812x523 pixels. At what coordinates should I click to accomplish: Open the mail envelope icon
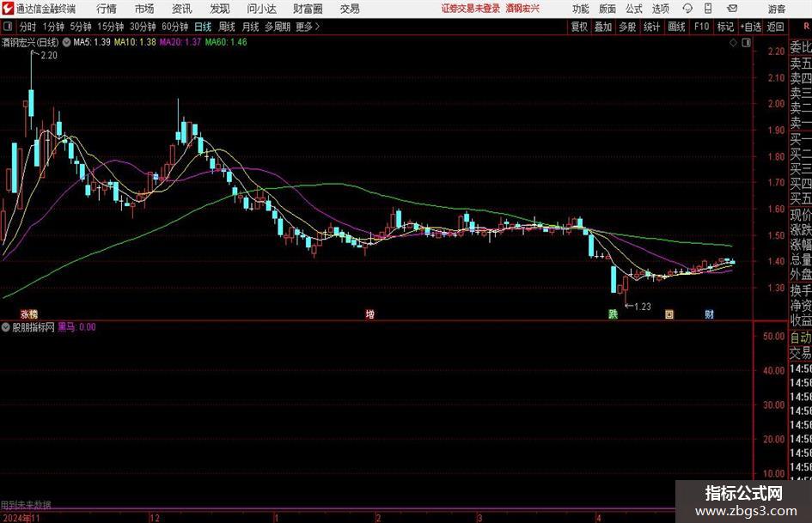(x=732, y=9)
